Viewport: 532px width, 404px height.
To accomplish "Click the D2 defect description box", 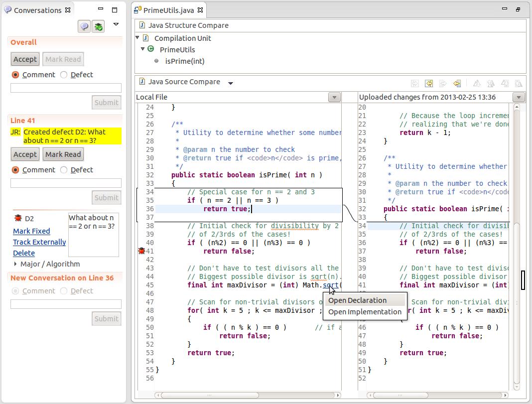I will pyautogui.click(x=94, y=235).
